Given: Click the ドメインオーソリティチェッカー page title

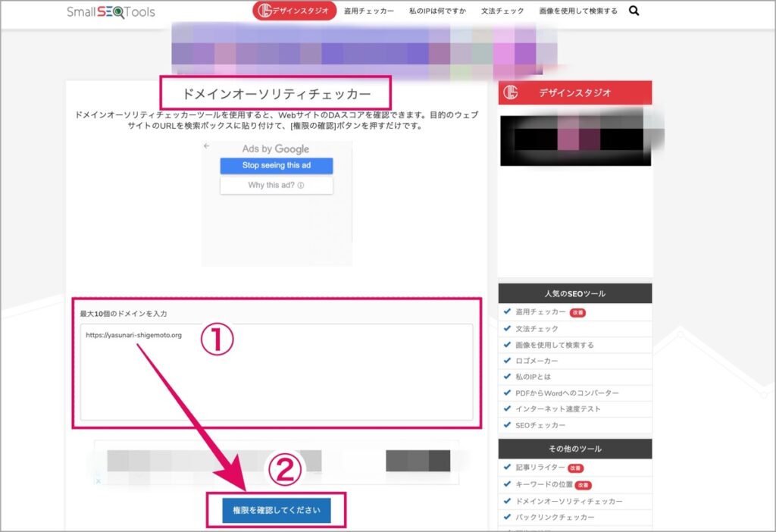Looking at the screenshot, I should [277, 93].
